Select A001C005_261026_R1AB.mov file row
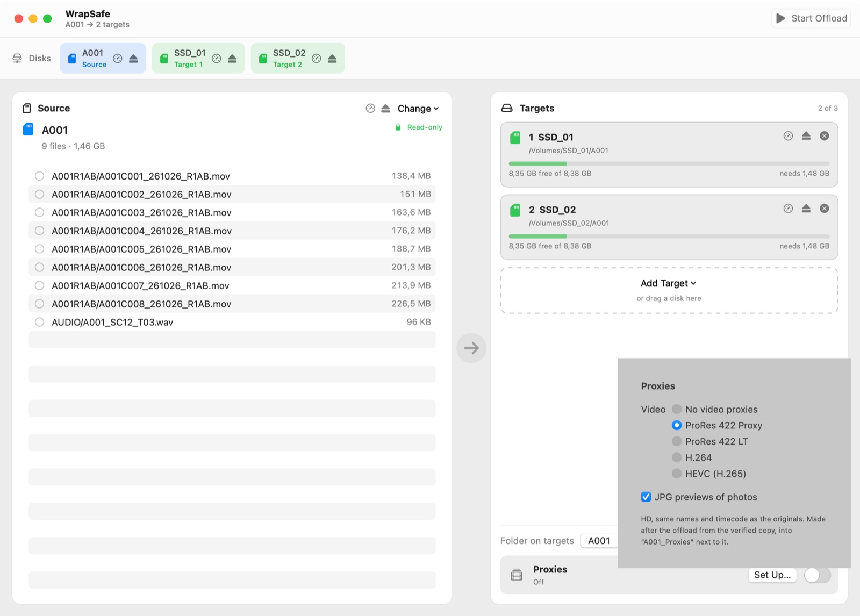This screenshot has width=860, height=616. click(x=232, y=249)
